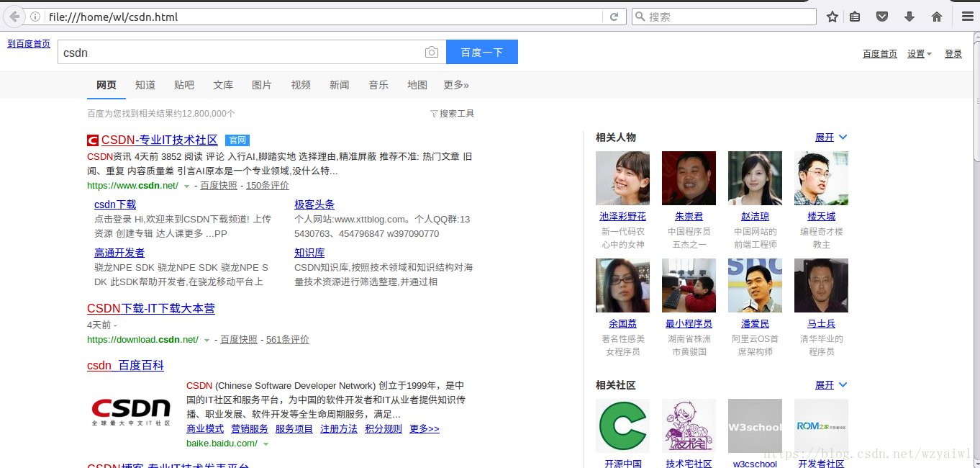Open the 商业模式 Baike sublink
Screen dimensions: 980x468
tap(205, 429)
